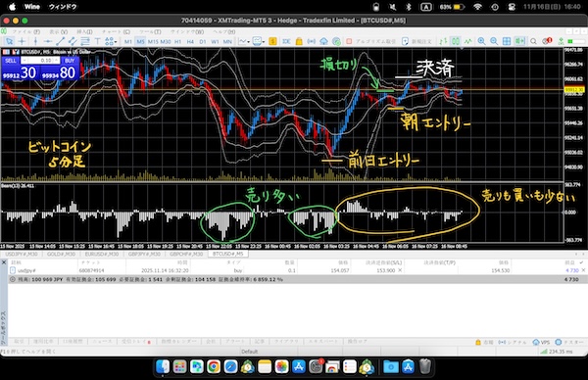This screenshot has height=380, width=588.
Task: Pick the text label tool
Action: click(x=97, y=41)
